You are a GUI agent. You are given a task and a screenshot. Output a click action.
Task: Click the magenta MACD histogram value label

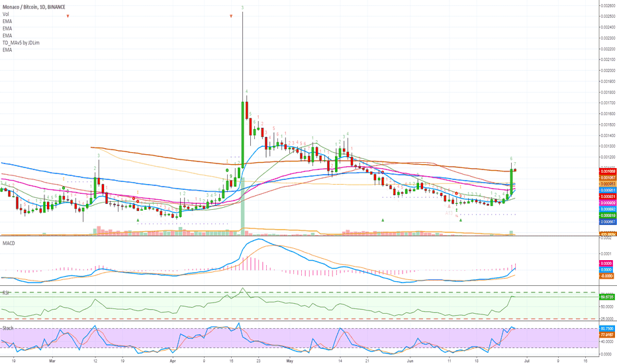click(606, 263)
